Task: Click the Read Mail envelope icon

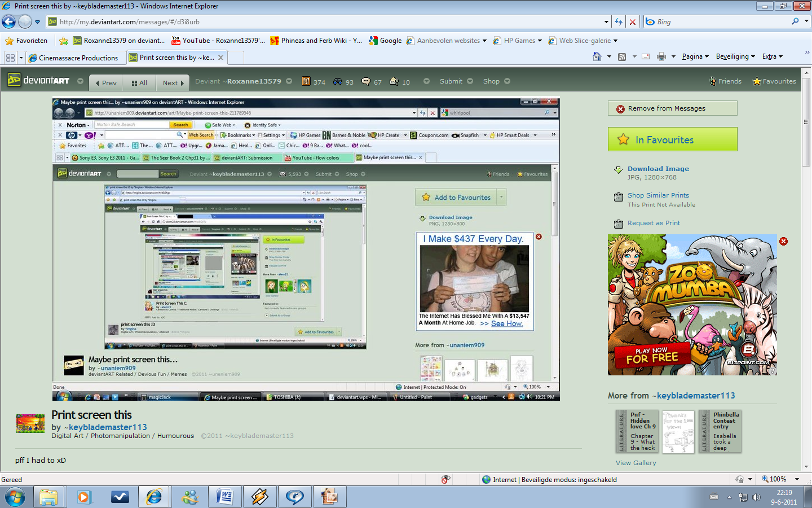Action: tap(646, 56)
